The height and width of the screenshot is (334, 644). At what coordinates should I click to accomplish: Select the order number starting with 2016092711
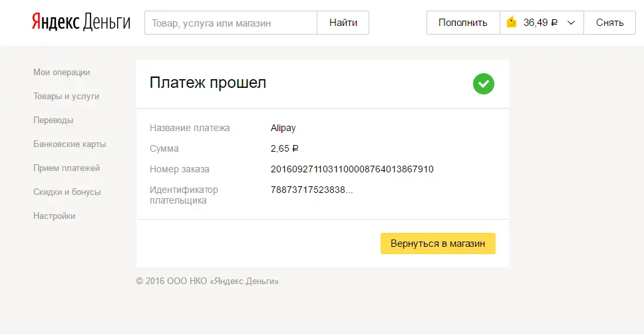coord(352,169)
